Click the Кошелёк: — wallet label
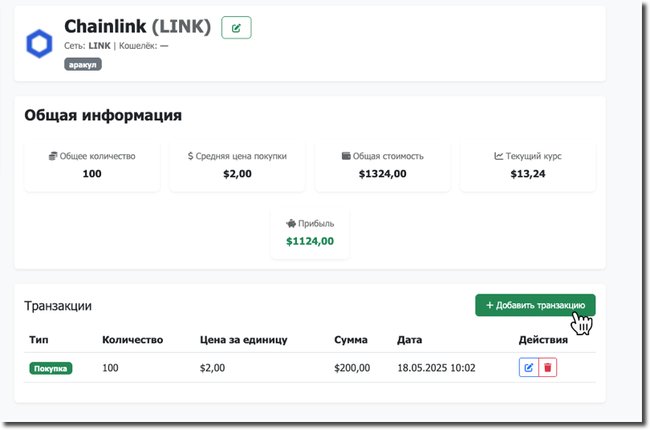 (x=143, y=46)
